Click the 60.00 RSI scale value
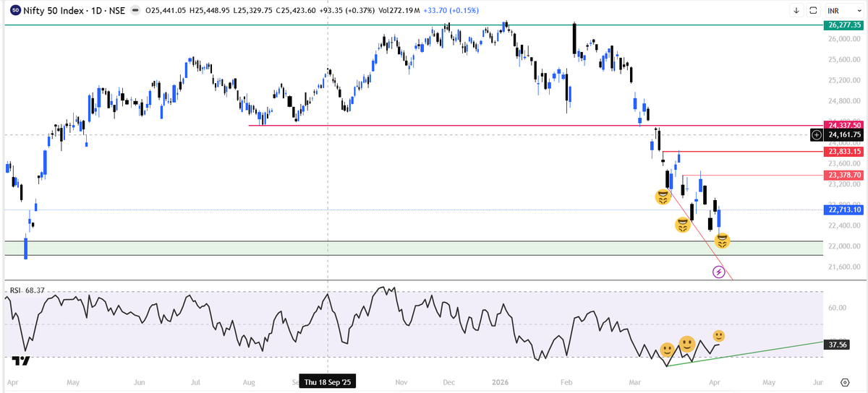The height and width of the screenshot is (393, 868). pos(838,307)
